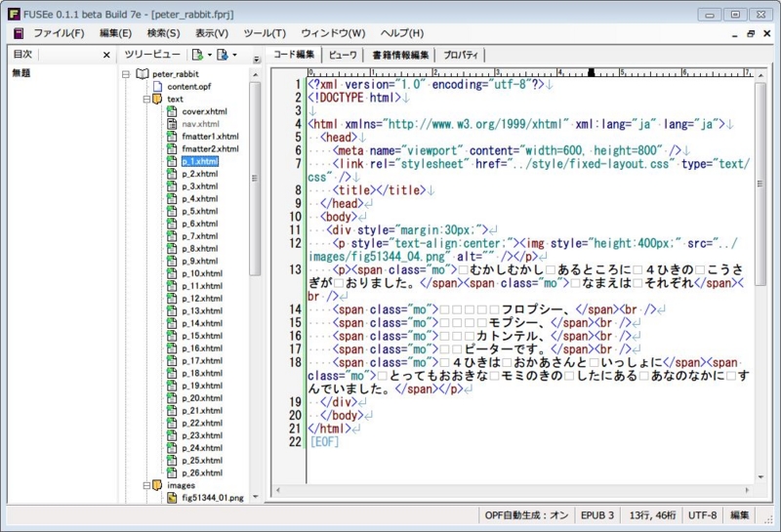The height and width of the screenshot is (532, 781).
Task: Switch to the プロパティ tab
Action: pos(461,55)
